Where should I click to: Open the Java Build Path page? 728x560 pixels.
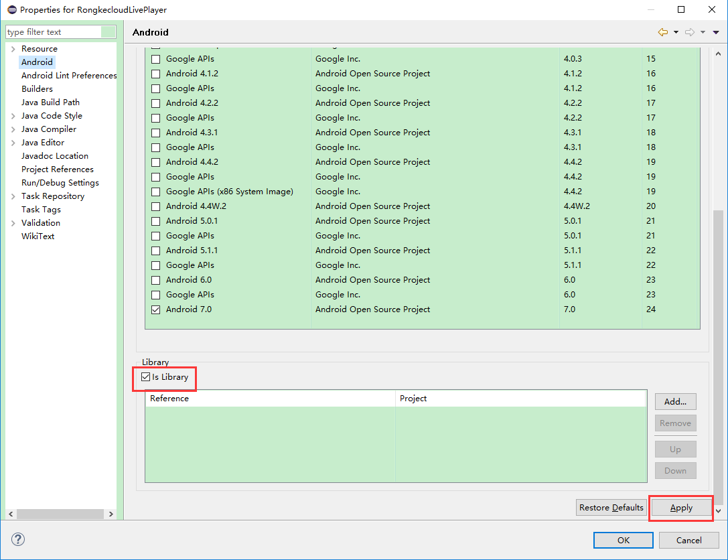click(50, 102)
